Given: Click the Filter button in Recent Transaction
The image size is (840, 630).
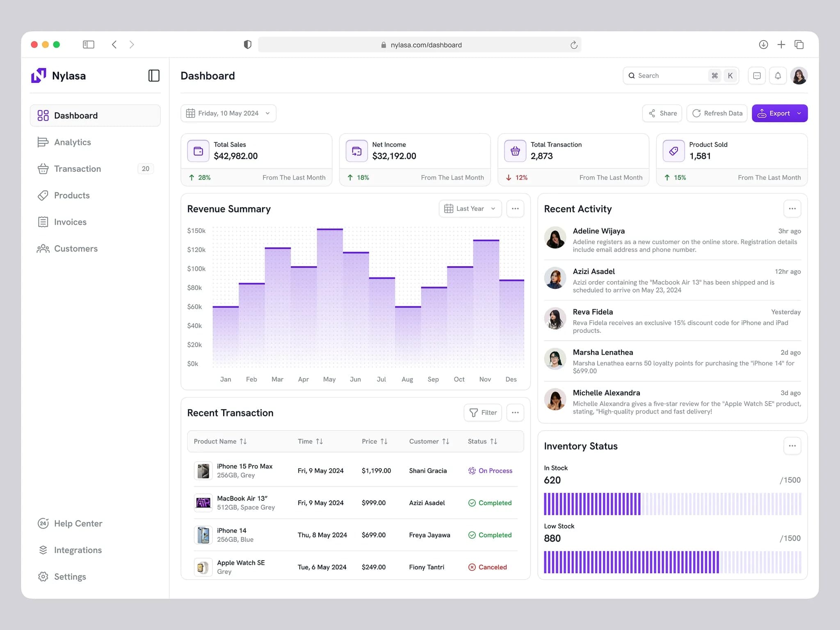Looking at the screenshot, I should (x=483, y=413).
